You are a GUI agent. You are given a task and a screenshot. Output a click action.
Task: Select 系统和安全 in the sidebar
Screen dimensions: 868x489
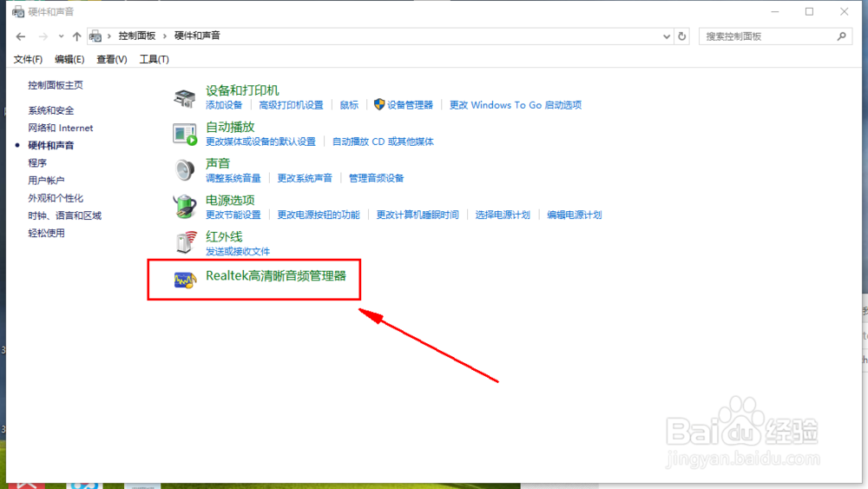click(51, 111)
